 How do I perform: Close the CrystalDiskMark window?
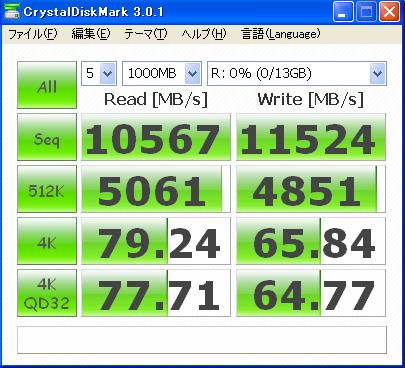click(389, 12)
